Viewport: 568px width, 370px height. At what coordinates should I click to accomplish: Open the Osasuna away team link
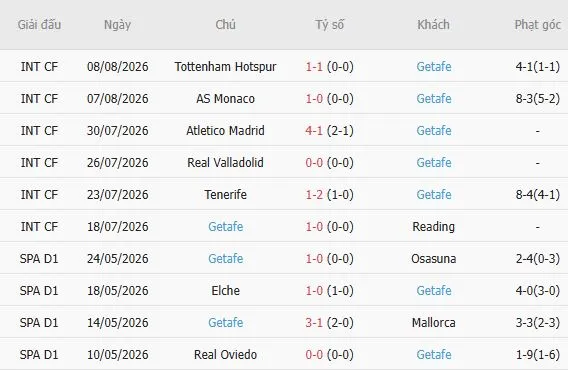coord(434,258)
